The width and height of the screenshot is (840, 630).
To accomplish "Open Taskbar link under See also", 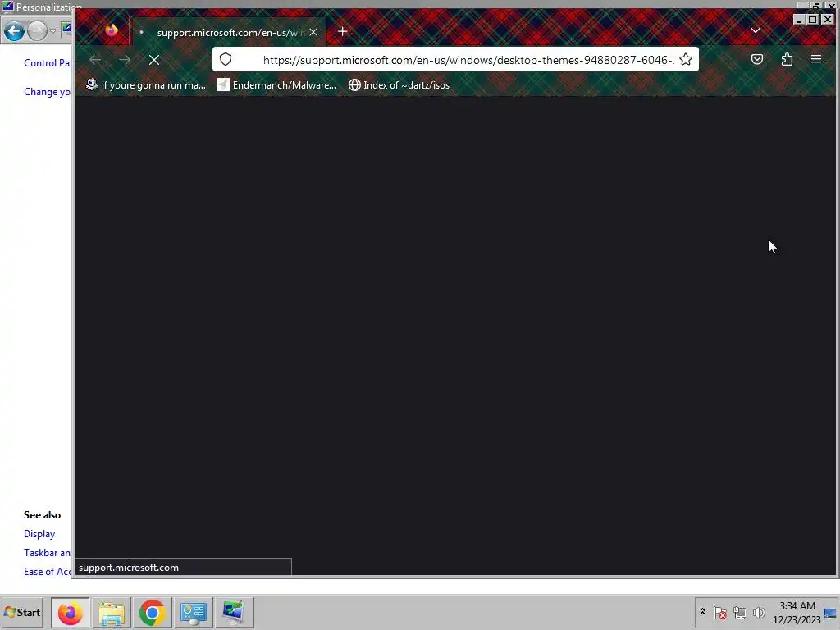I will coord(47,553).
